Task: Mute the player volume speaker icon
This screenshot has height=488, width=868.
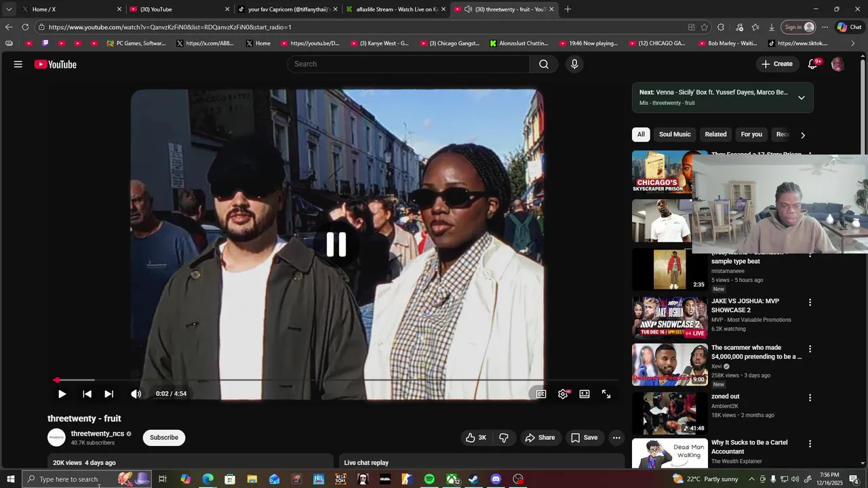Action: tap(136, 394)
